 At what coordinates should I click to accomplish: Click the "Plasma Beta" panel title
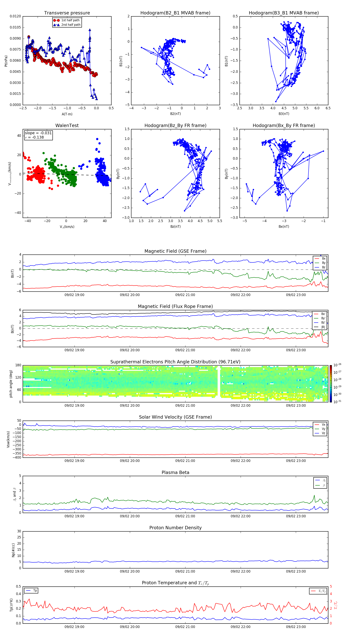pyautogui.click(x=175, y=473)
